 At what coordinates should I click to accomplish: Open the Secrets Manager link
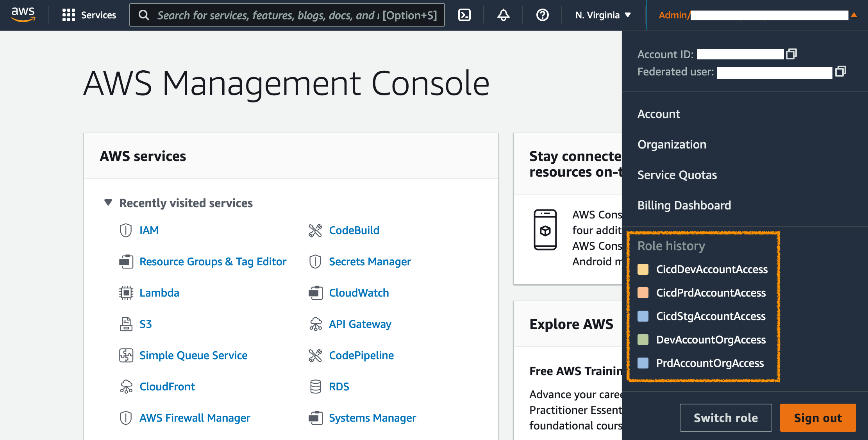tap(370, 261)
